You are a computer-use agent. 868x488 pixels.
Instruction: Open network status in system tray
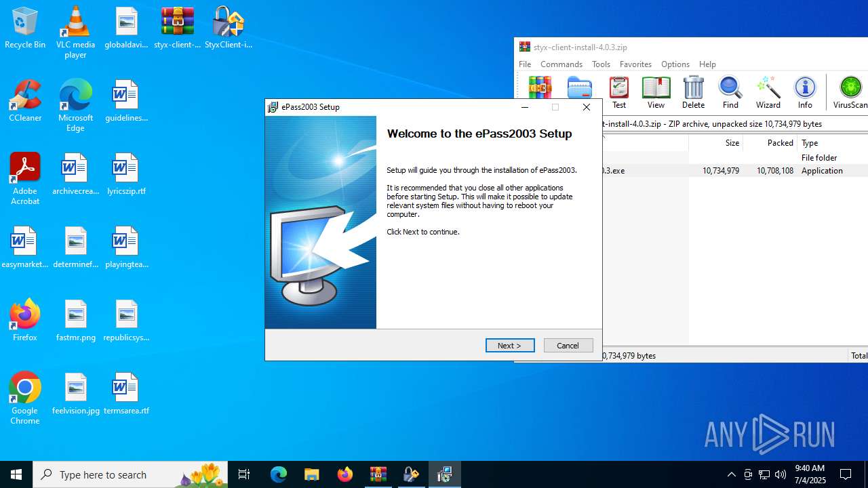(764, 474)
